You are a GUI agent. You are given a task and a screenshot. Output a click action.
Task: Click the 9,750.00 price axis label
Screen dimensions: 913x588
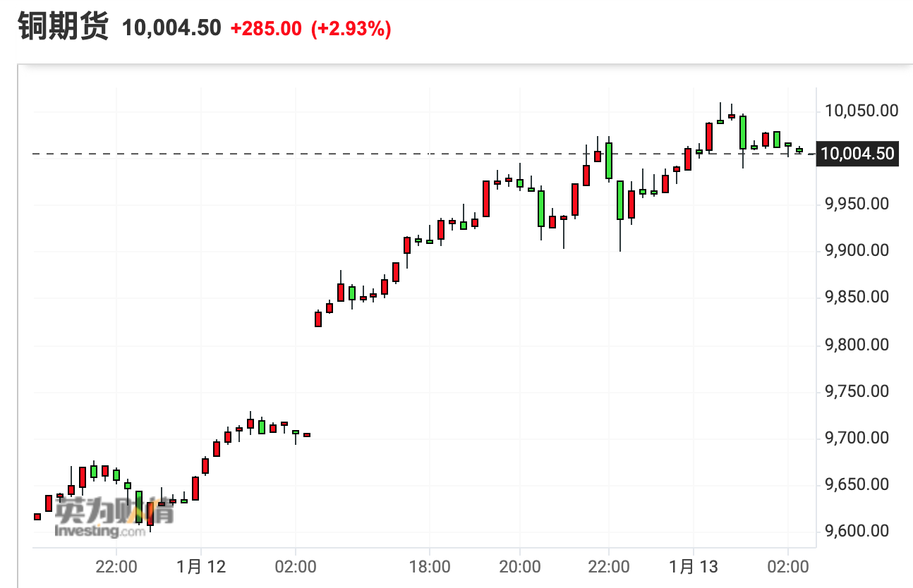857,391
